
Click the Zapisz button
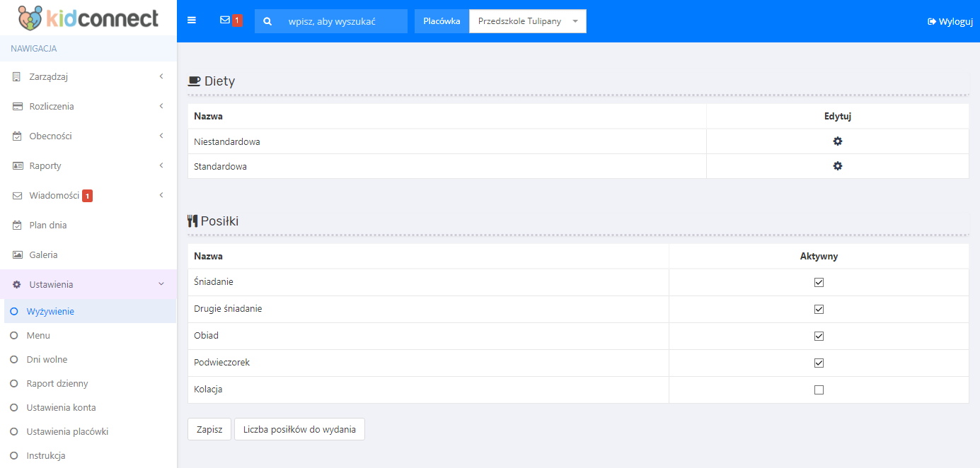(209, 429)
